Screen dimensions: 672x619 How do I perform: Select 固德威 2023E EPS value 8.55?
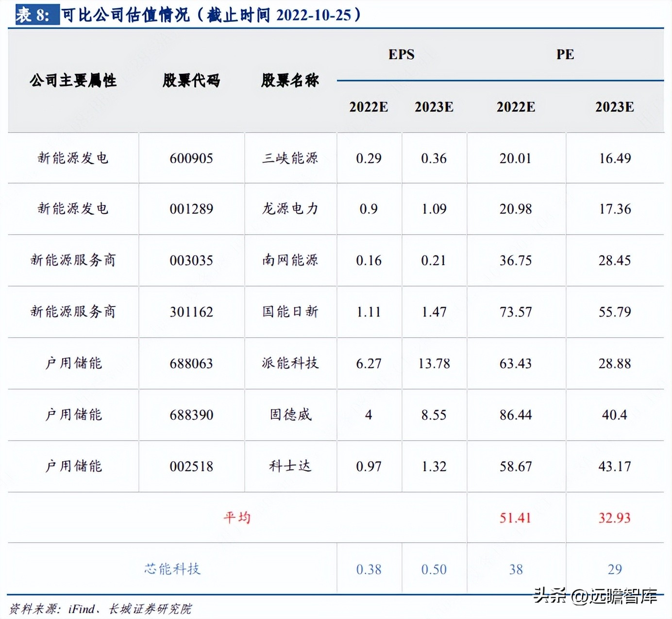pos(434,415)
